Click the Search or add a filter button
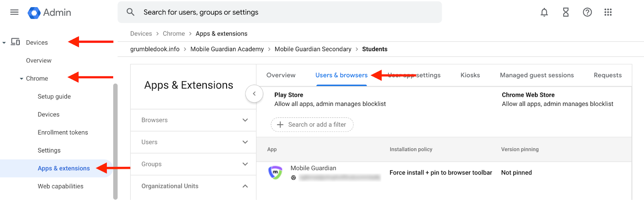Image resolution: width=644 pixels, height=200 pixels. (x=312, y=125)
